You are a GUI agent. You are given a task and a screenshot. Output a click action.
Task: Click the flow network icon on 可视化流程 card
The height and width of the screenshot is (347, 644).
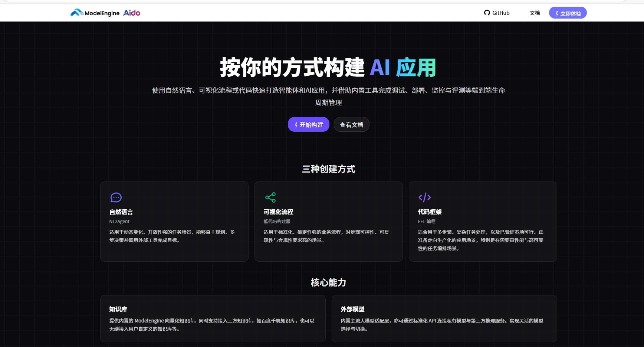coord(270,197)
